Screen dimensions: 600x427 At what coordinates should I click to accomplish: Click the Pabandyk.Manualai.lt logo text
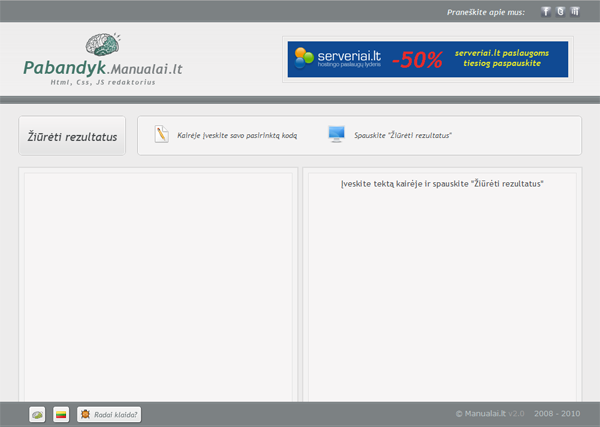(103, 69)
